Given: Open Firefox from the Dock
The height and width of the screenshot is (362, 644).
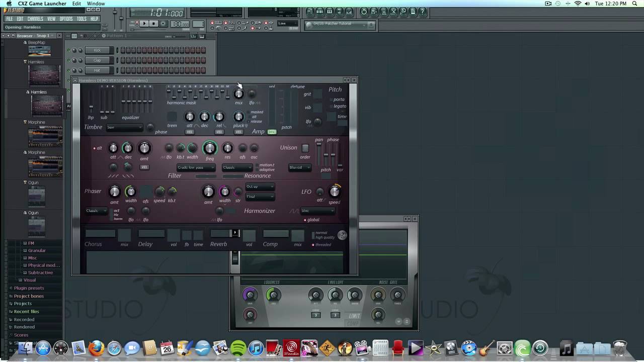Looking at the screenshot, I should coord(96,348).
